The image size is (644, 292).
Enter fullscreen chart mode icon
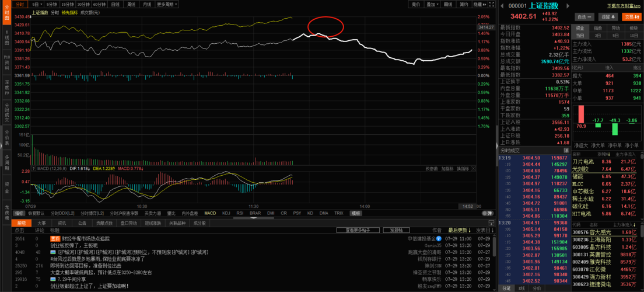point(491,4)
